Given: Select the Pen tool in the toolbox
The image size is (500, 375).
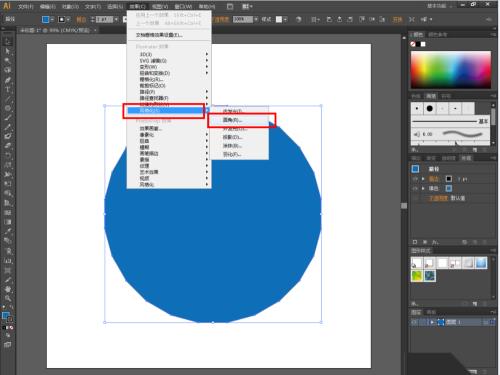Looking at the screenshot, I should 8,80.
